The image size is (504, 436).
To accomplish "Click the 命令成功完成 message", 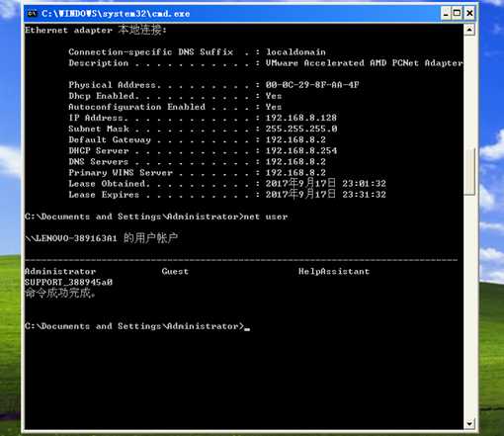I will click(60, 293).
